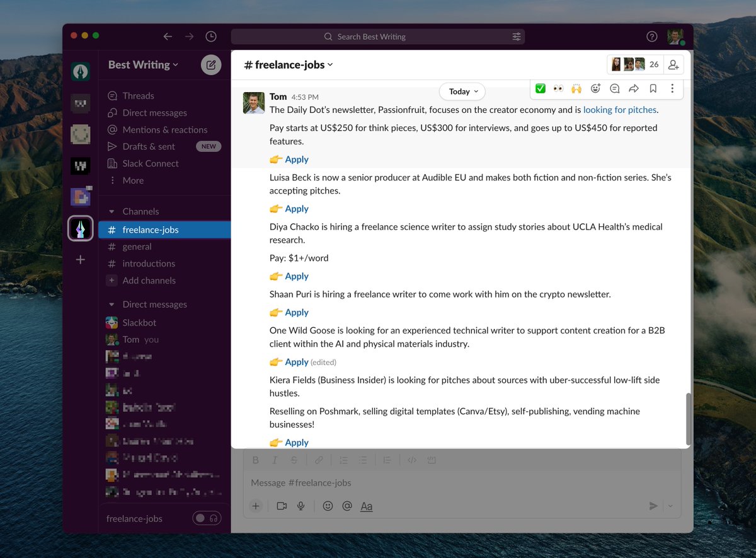This screenshot has height=558, width=756.
Task: Open the Help icon
Action: (x=652, y=37)
